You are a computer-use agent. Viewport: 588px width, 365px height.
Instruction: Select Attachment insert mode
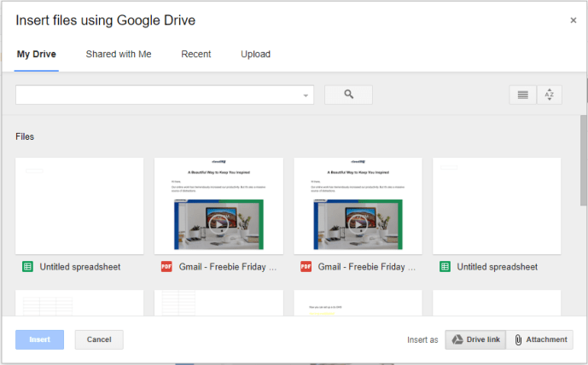point(539,339)
